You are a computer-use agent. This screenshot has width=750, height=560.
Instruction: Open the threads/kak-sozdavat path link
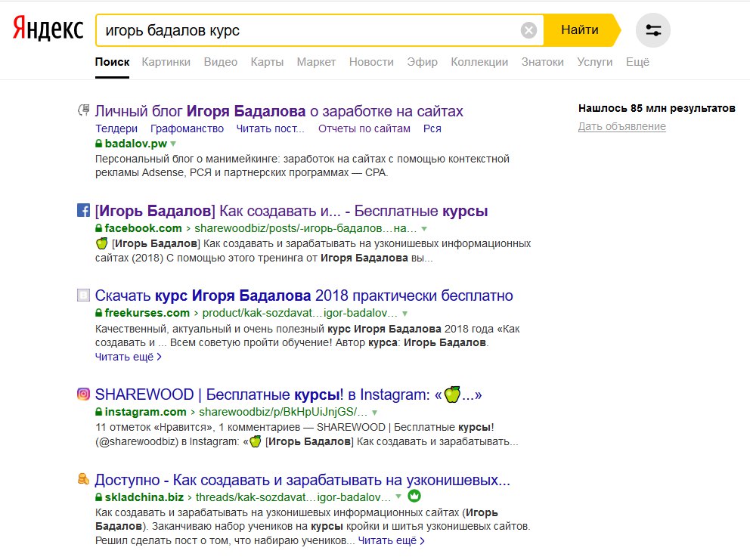point(293,497)
